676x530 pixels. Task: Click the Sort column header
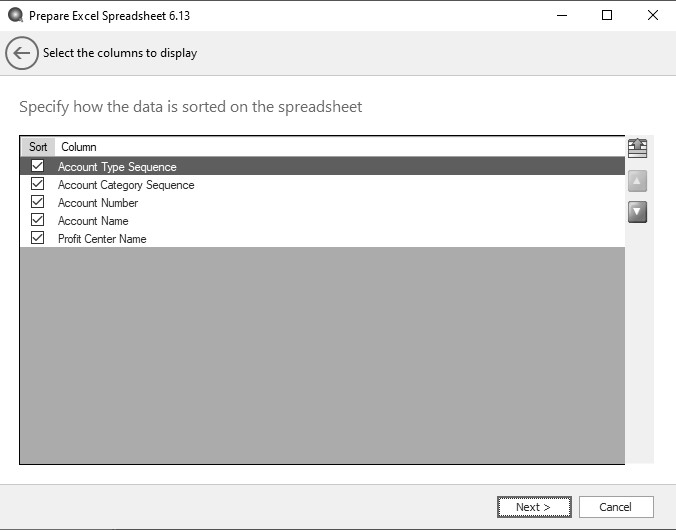click(38, 147)
